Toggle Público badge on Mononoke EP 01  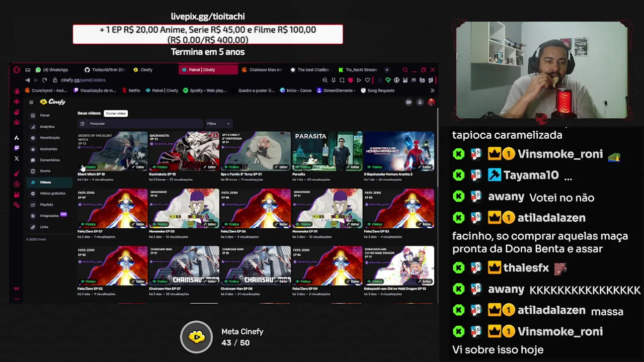tap(303, 224)
